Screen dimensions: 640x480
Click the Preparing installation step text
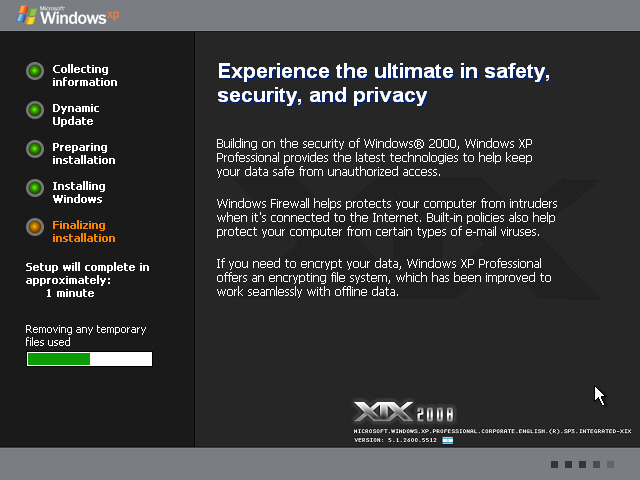83,153
